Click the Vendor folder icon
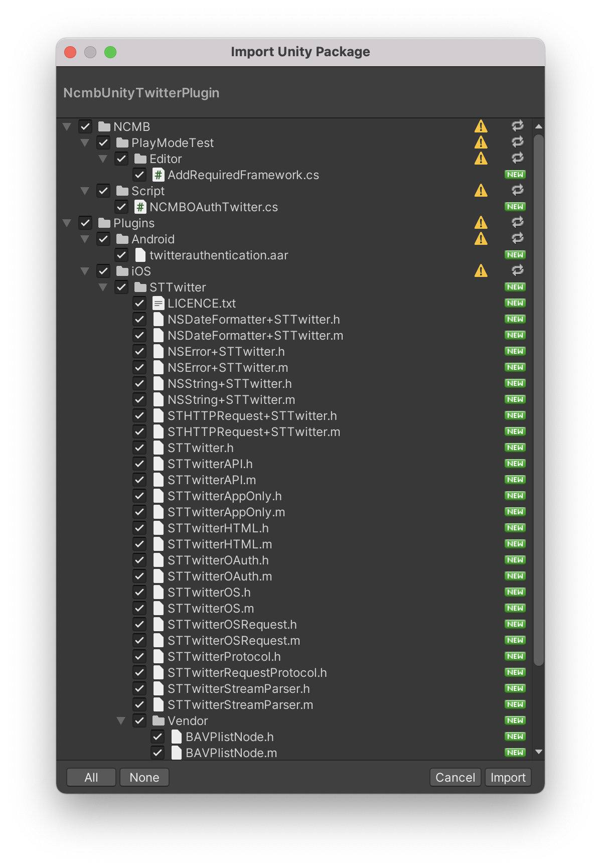 pos(158,720)
